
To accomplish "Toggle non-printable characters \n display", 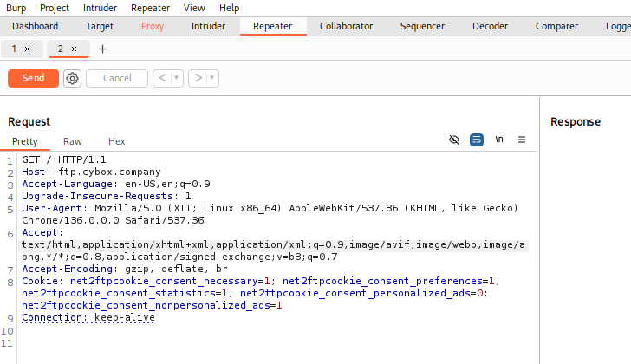I will point(499,140).
